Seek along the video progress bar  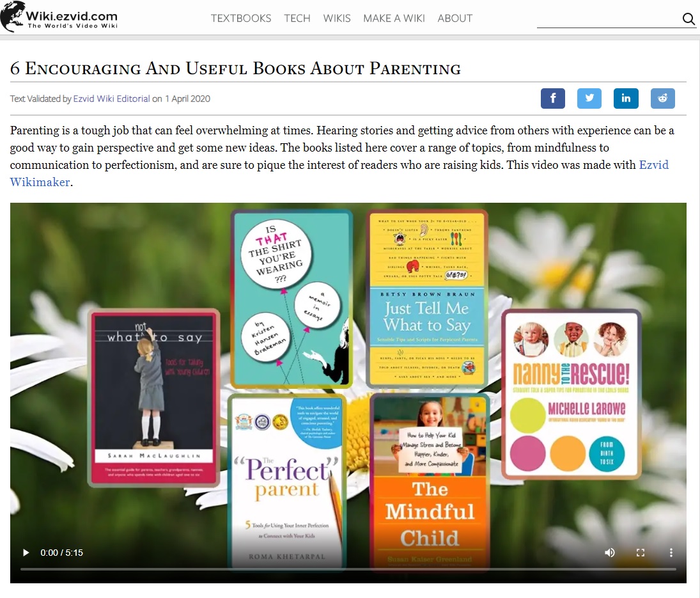tap(348, 569)
